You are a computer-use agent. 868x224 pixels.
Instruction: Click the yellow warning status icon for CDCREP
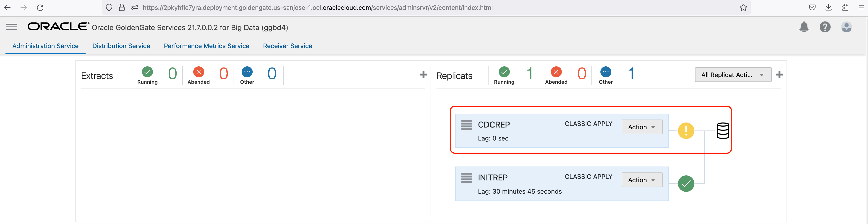[x=686, y=131]
